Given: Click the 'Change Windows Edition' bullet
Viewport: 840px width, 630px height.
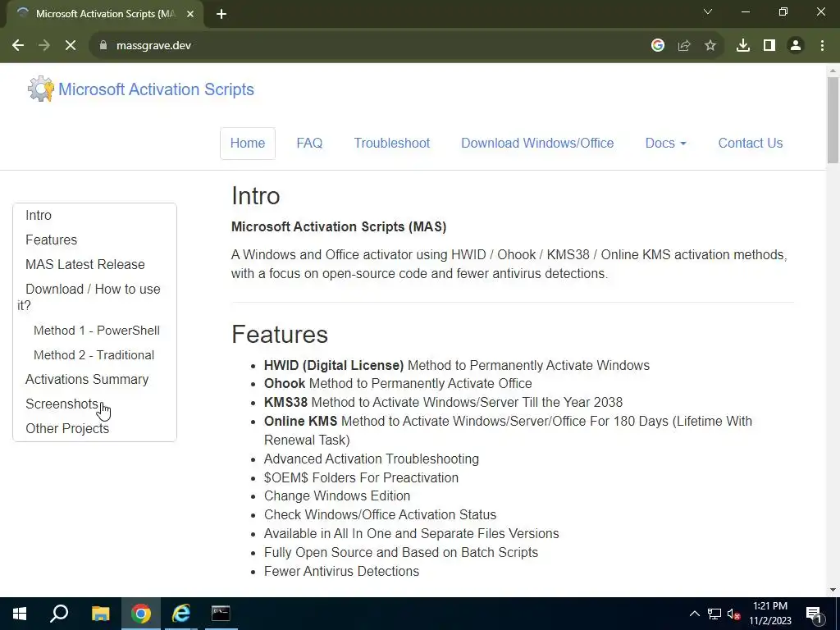Looking at the screenshot, I should [337, 496].
